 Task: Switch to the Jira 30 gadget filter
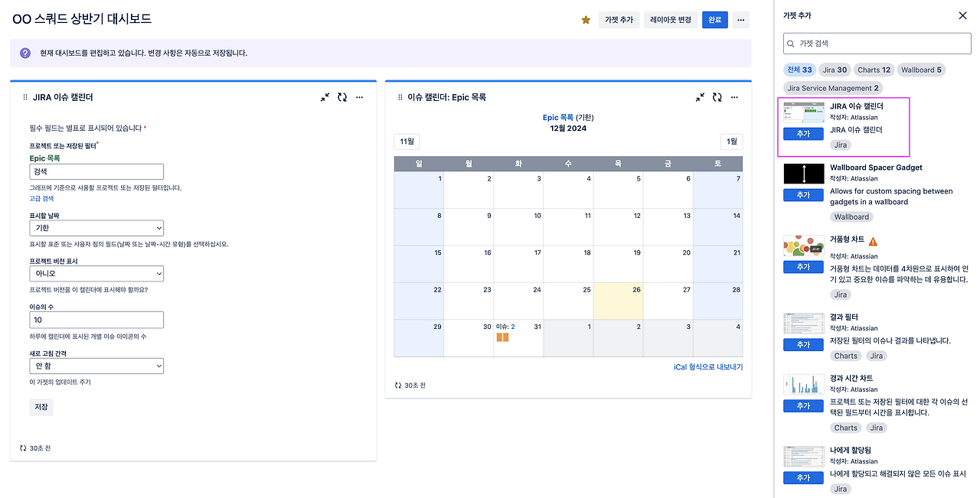point(835,69)
